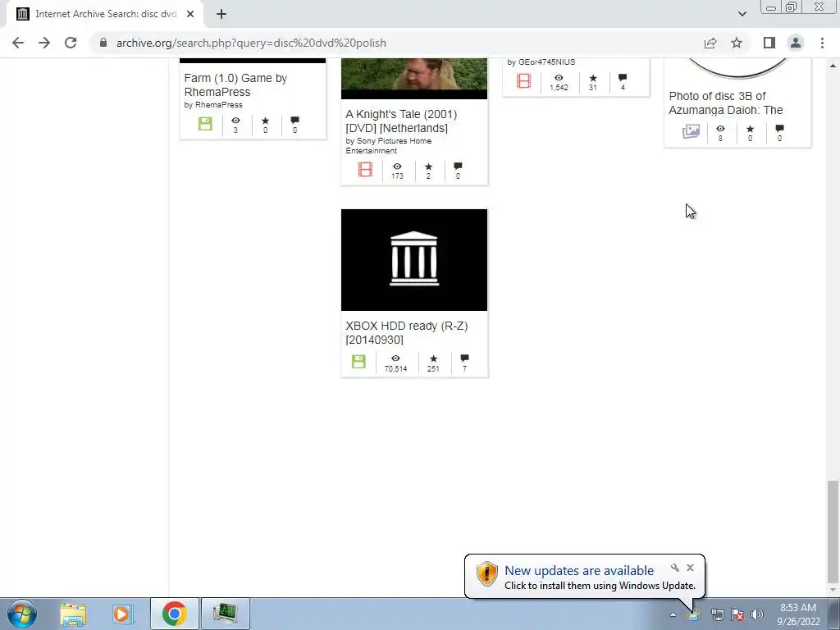Click the film icon on GEor4745NIUS card

click(524, 81)
